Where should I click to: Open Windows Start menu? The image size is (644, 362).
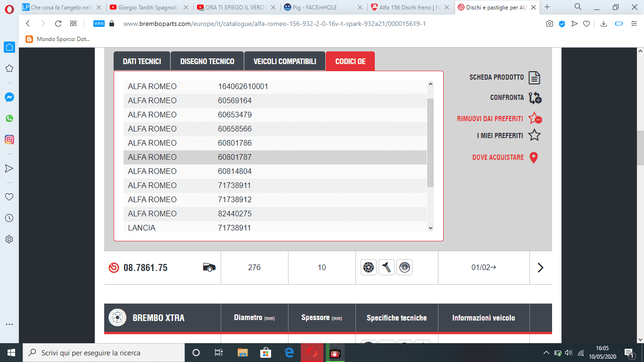pyautogui.click(x=11, y=353)
